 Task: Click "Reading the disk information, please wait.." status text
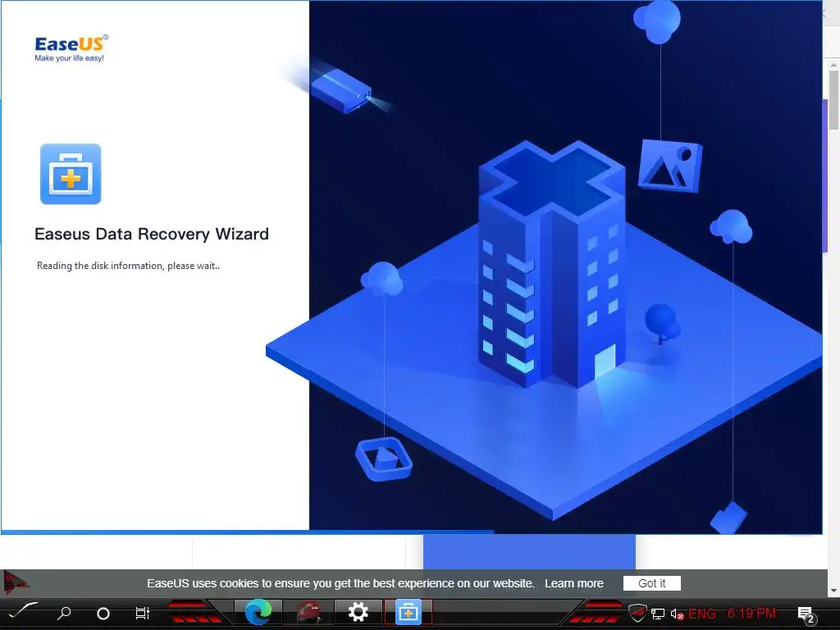click(x=129, y=266)
